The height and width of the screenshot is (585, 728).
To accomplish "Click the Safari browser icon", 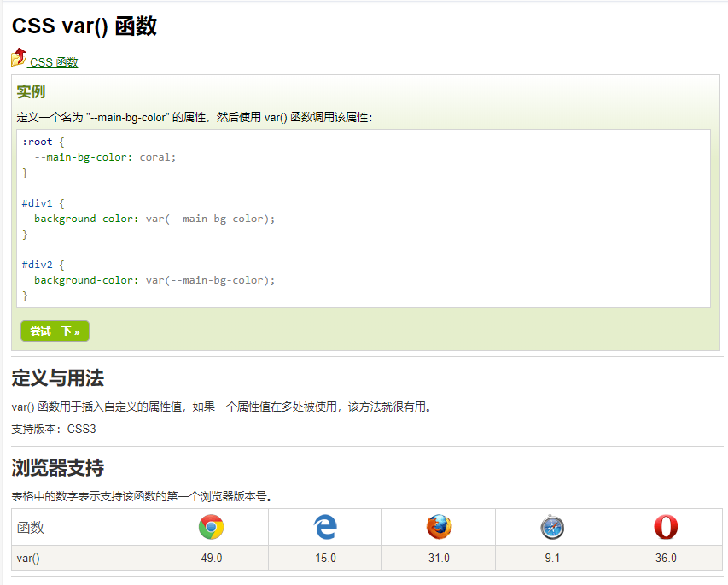I will click(x=552, y=527).
